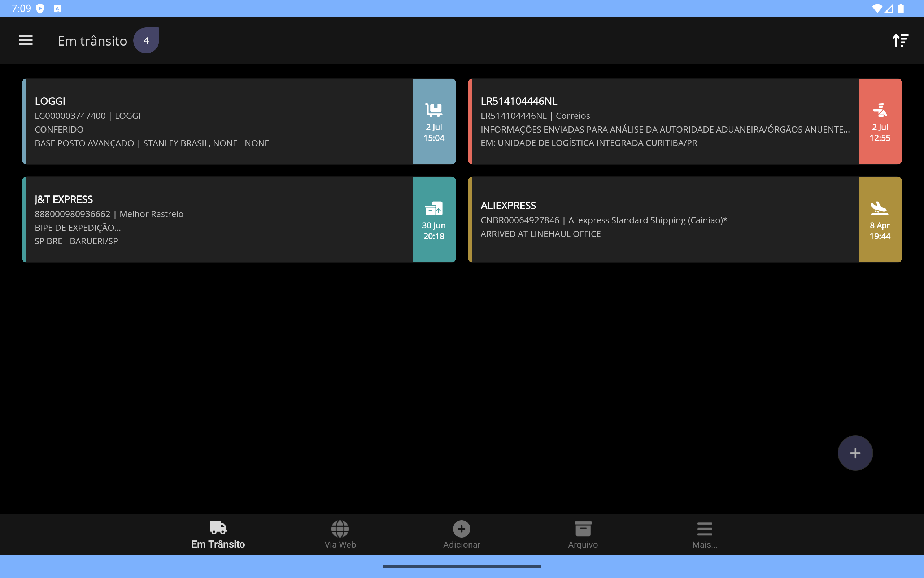Open the Adicionar tab
924x578 pixels.
462,534
